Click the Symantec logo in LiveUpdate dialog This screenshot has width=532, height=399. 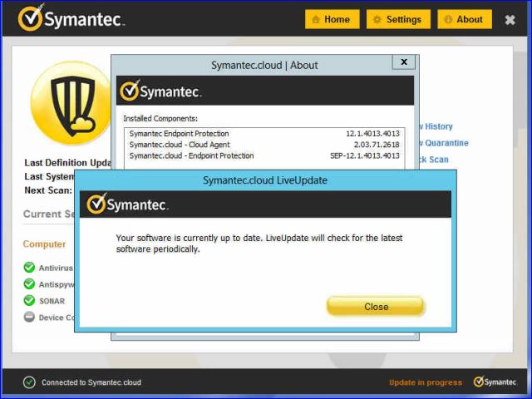127,204
